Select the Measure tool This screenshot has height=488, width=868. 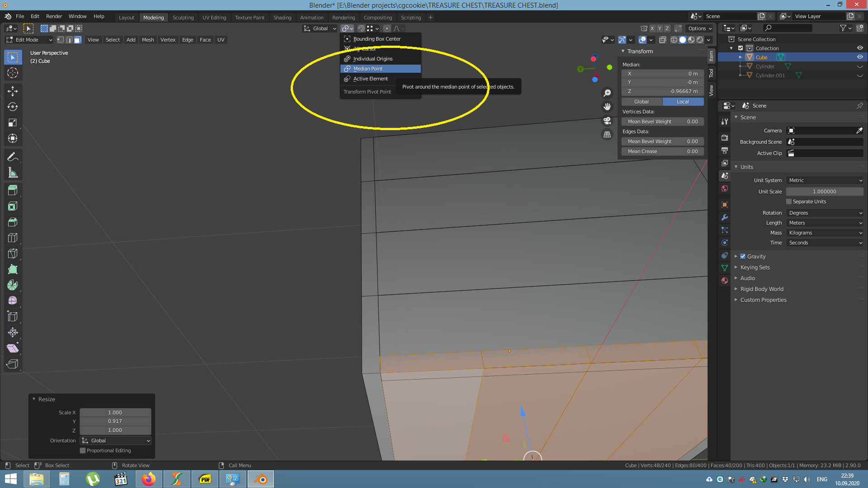(13, 172)
